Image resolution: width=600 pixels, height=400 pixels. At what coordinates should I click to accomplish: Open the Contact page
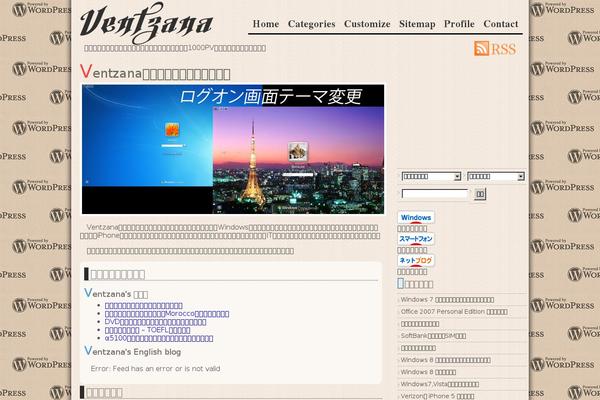[501, 24]
